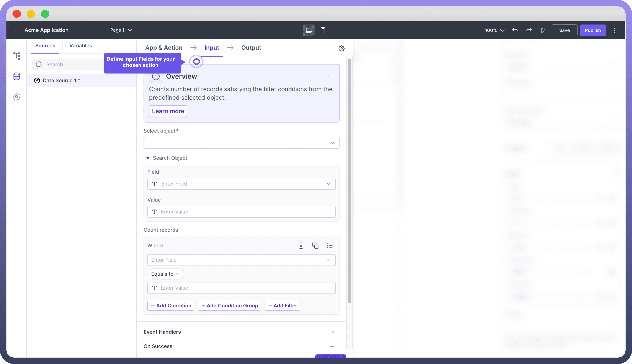Screen dimensions: 632x364
Task: Click the Learn more link
Action: point(168,111)
